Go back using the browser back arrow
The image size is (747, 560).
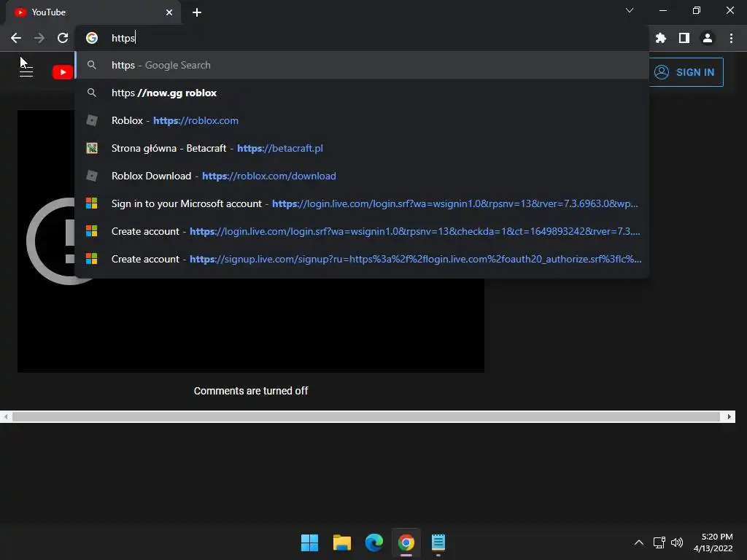tap(16, 38)
